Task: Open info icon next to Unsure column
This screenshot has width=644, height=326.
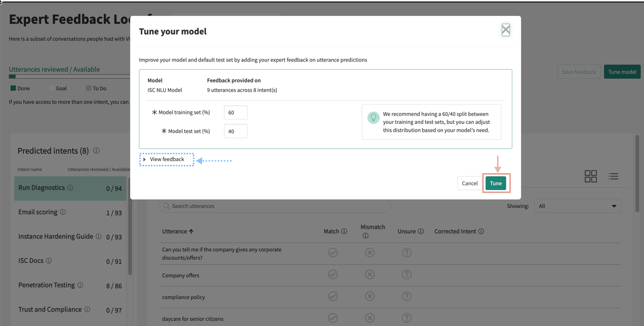Action: pos(421,231)
